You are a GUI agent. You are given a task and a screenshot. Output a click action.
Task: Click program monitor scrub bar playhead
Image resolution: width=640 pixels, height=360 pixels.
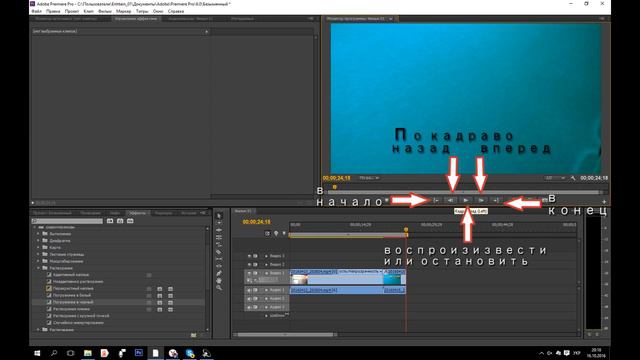pyautogui.click(x=335, y=187)
